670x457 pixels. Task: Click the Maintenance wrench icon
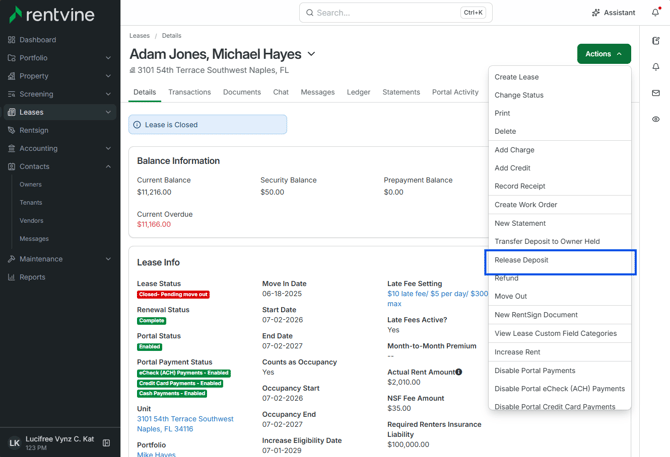[12, 259]
